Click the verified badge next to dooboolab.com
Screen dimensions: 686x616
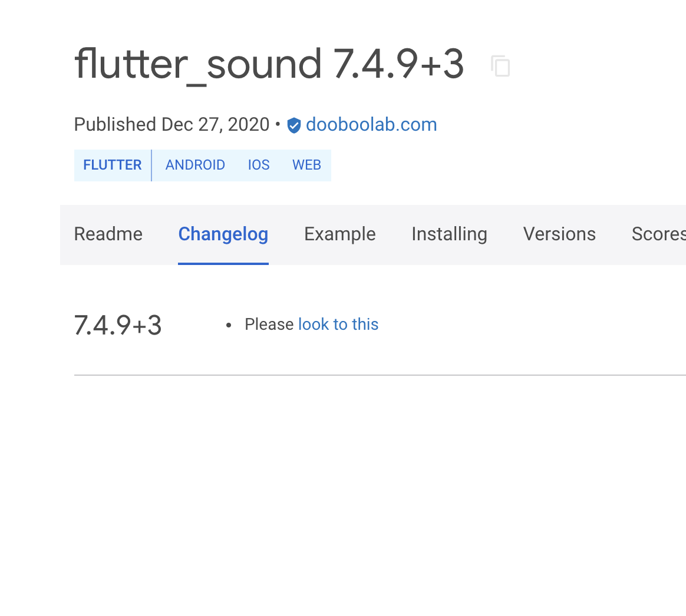(293, 125)
